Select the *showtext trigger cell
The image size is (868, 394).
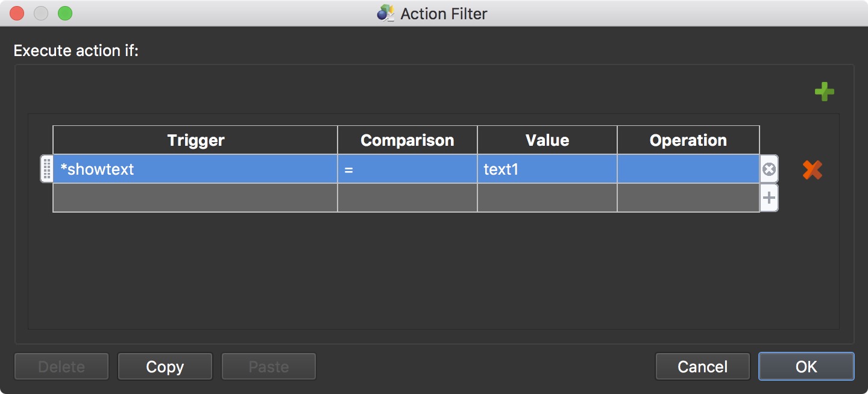(x=195, y=169)
